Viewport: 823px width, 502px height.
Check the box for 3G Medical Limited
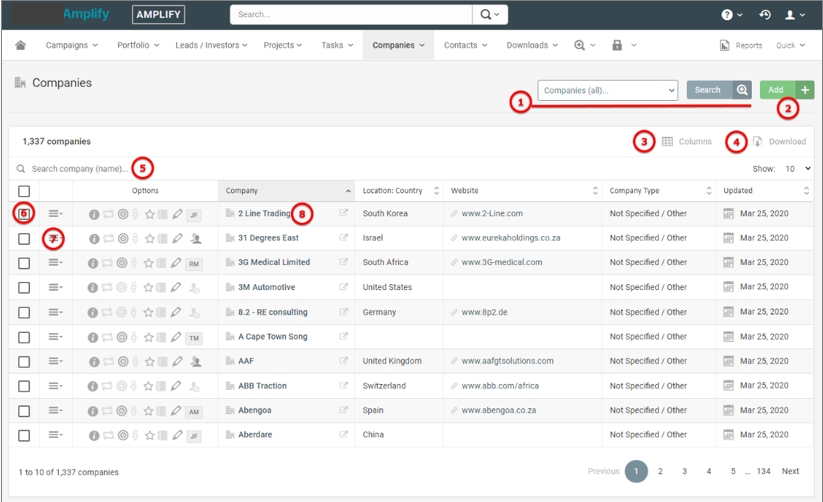click(x=24, y=263)
